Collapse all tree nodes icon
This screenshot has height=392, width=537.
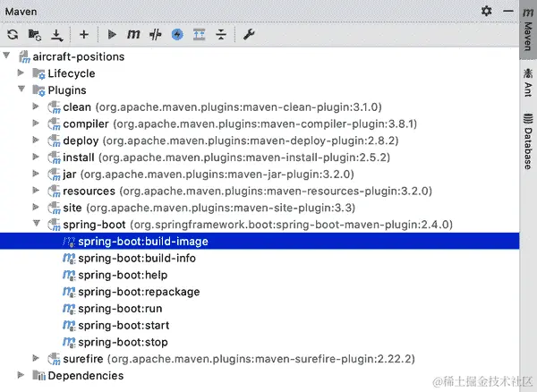(x=221, y=34)
